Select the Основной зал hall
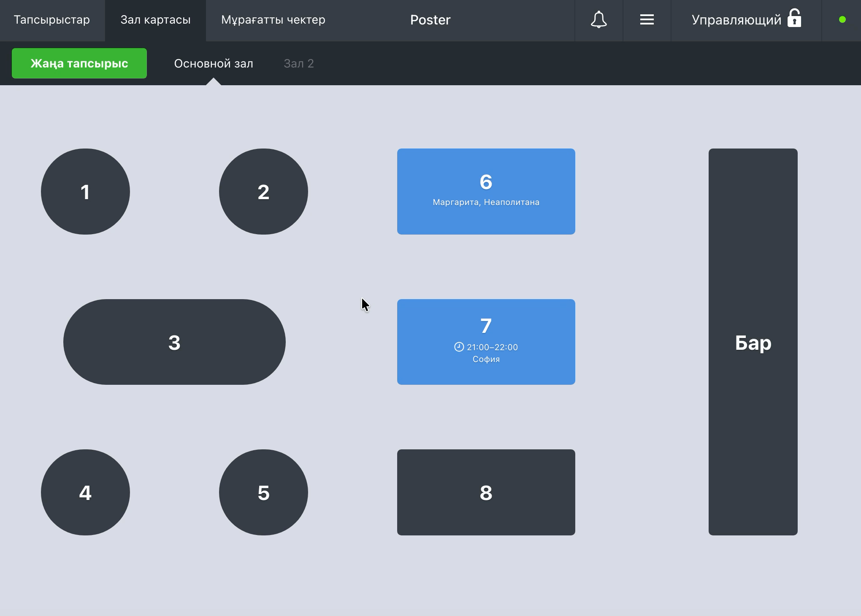Image resolution: width=861 pixels, height=616 pixels. tap(214, 63)
